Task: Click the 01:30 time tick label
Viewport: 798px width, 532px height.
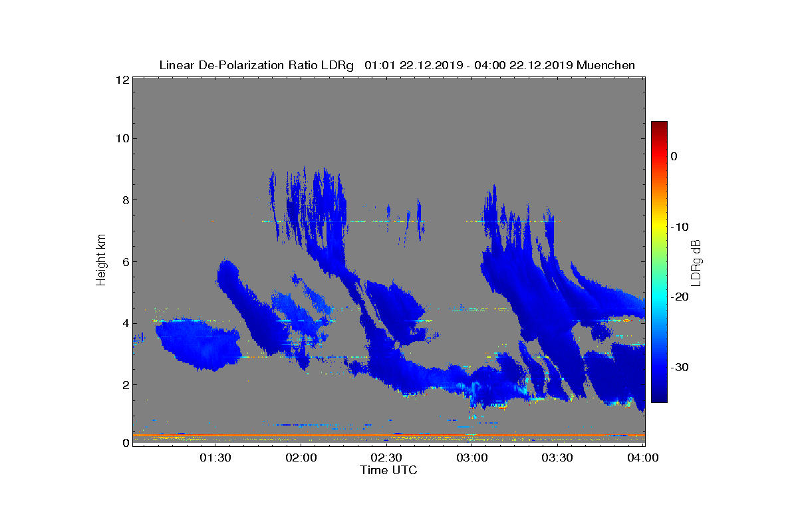Action: click(x=215, y=458)
